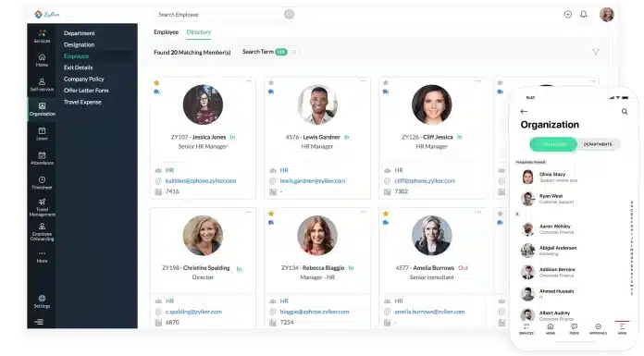
Task: Open the Services icon in sidebar
Action: point(42,36)
